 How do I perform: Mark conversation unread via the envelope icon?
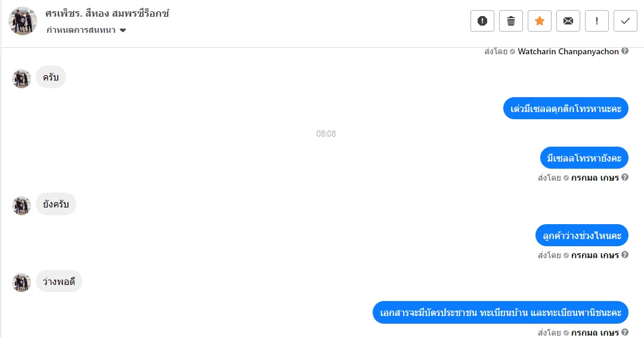tap(568, 21)
